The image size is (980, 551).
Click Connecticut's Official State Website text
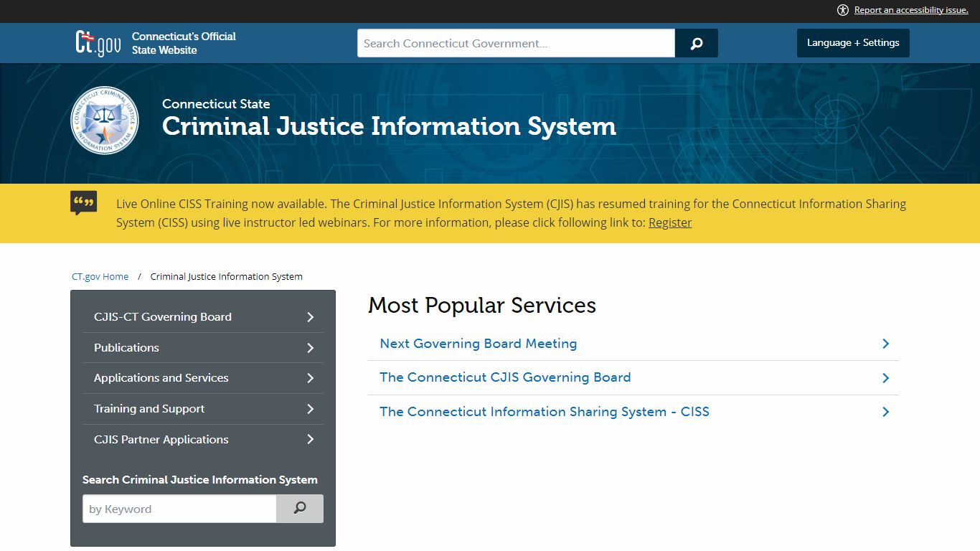[184, 43]
